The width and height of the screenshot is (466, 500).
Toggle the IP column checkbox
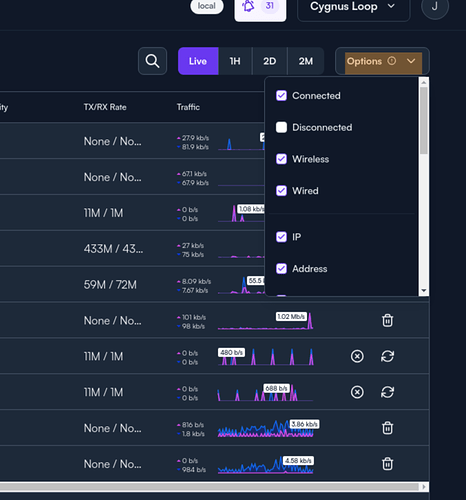281,237
